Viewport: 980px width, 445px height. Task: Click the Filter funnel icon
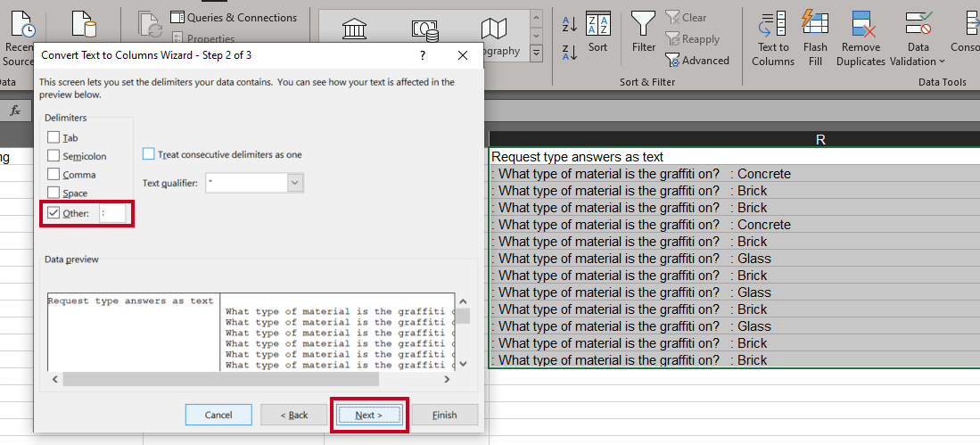(643, 25)
